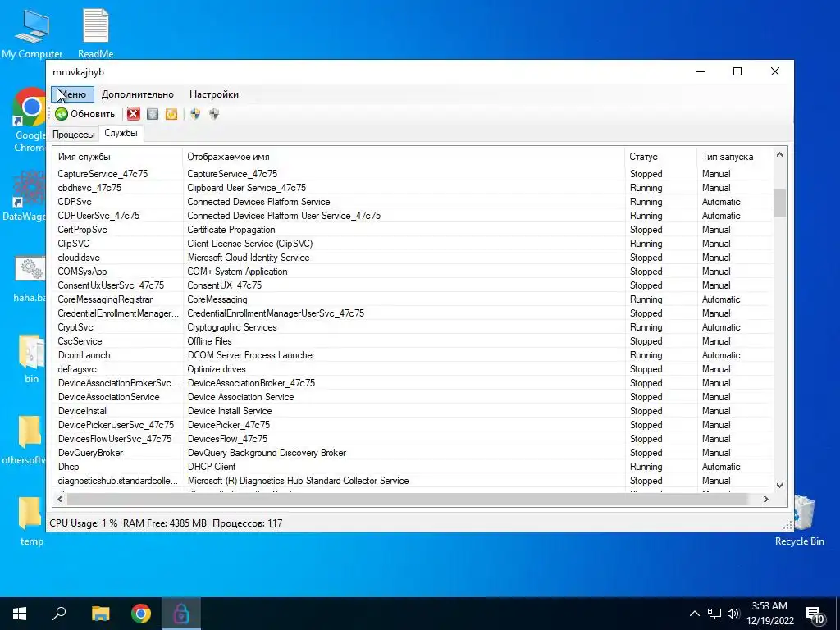The height and width of the screenshot is (630, 840).
Task: Select the COMSysApp service
Action: click(x=83, y=271)
